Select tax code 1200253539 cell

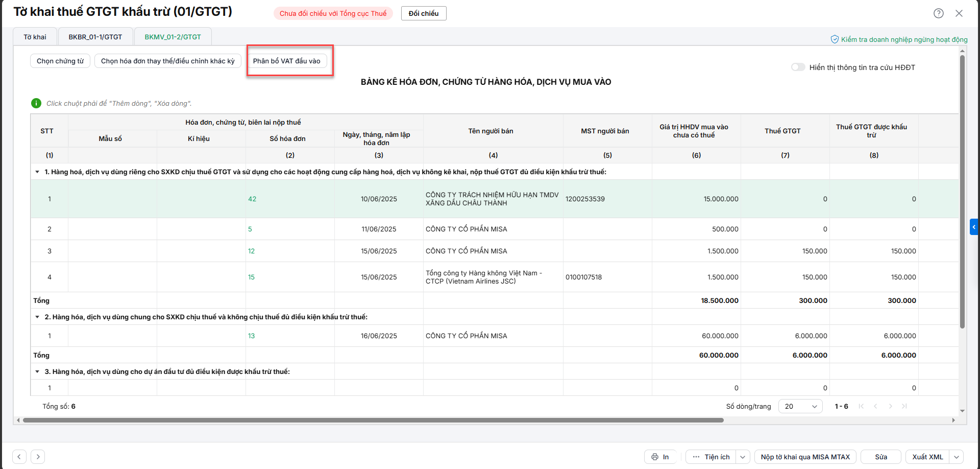tap(607, 199)
